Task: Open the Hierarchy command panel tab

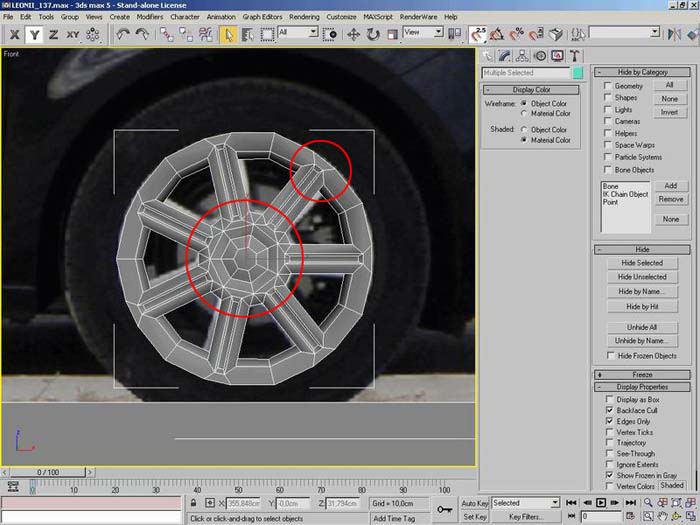Action: point(523,56)
